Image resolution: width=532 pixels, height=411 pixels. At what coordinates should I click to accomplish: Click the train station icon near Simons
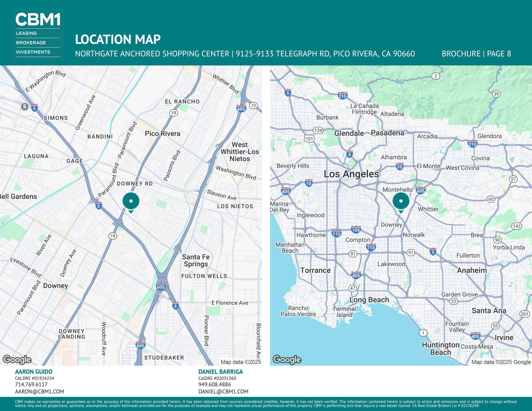click(25, 106)
